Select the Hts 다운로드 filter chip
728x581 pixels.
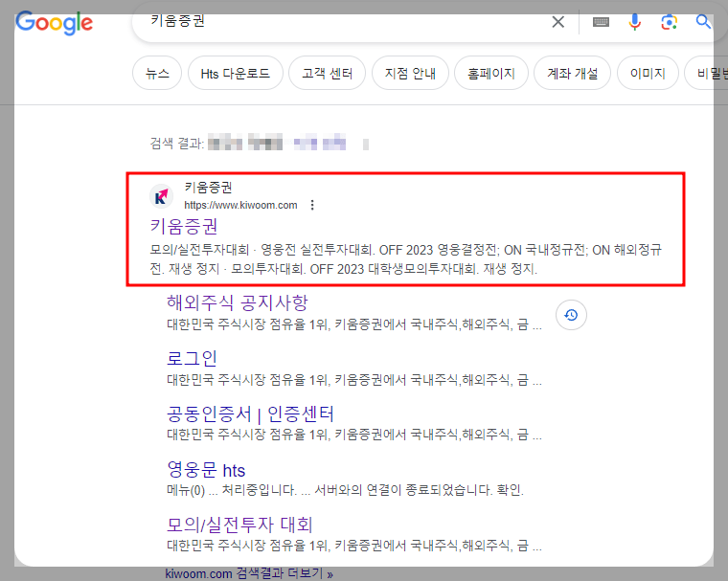point(236,74)
